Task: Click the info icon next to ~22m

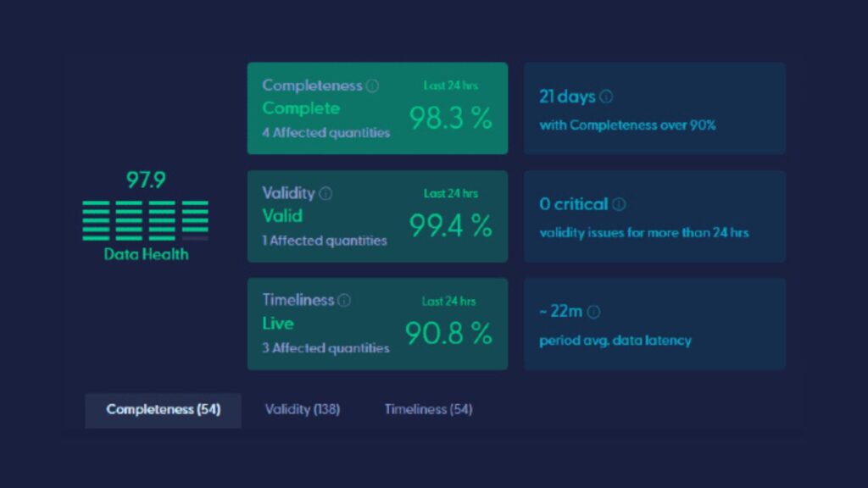Action: pos(593,312)
